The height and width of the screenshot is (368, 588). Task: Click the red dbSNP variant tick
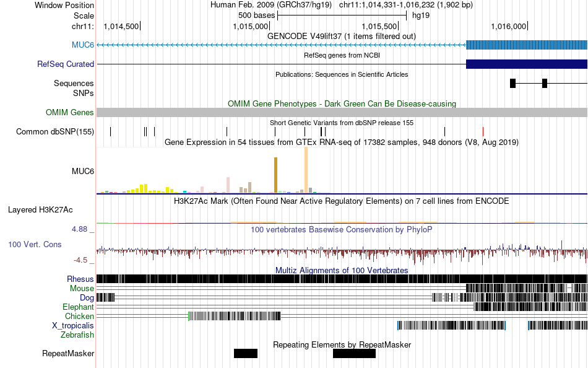[x=483, y=131]
